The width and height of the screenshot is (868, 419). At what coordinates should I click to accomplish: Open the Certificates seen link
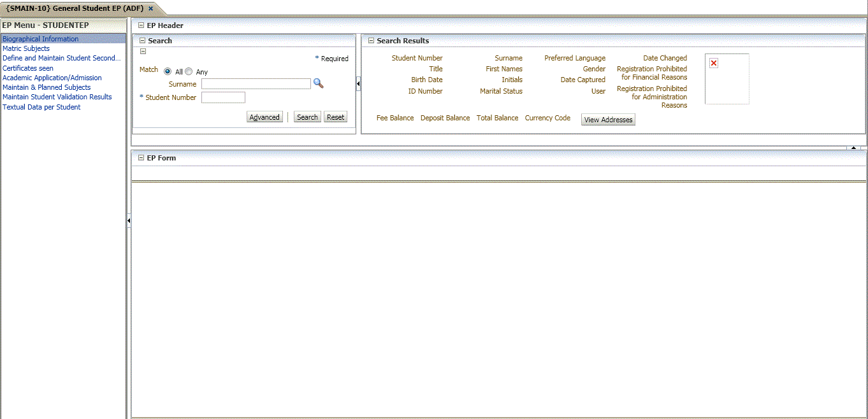27,67
